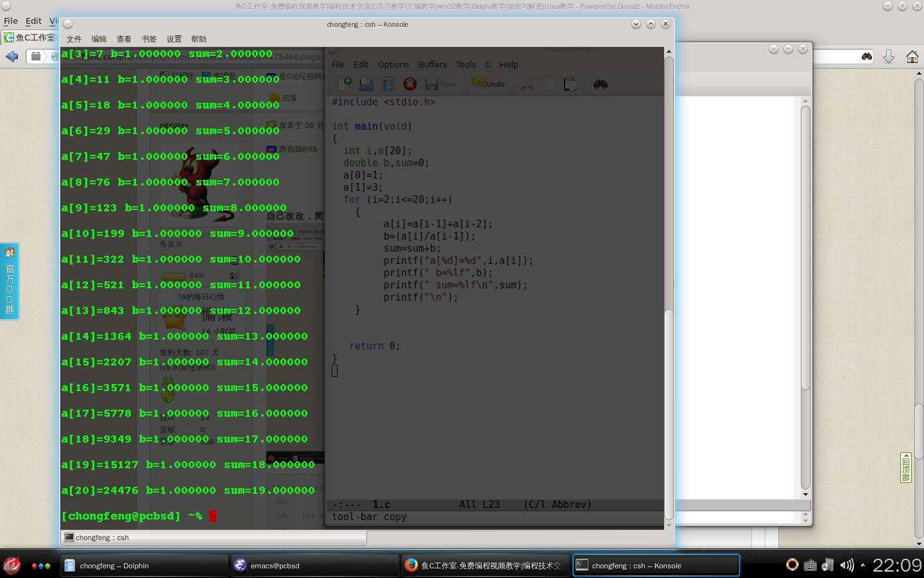Open the Konsole 帮助 menu
This screenshot has height=578, width=924.
point(199,39)
